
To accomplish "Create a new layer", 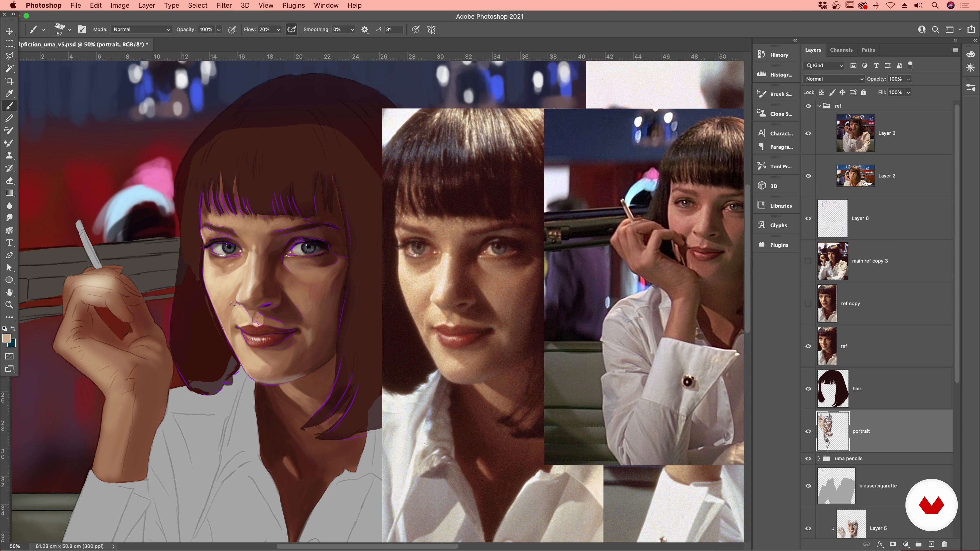I will click(931, 544).
